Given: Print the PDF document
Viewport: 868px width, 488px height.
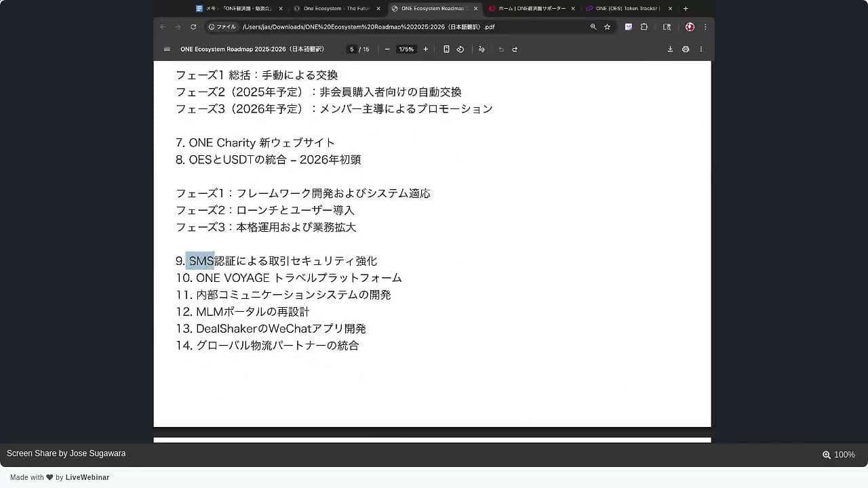Looking at the screenshot, I should (x=686, y=49).
